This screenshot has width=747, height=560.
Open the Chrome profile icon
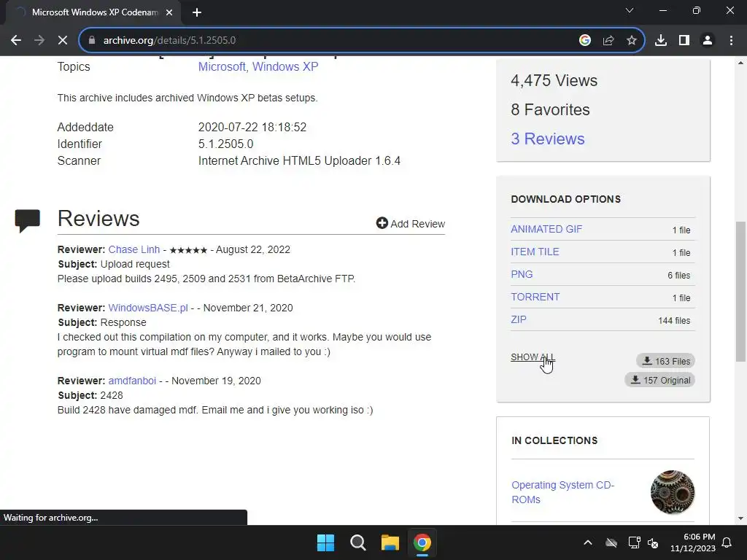tap(708, 41)
